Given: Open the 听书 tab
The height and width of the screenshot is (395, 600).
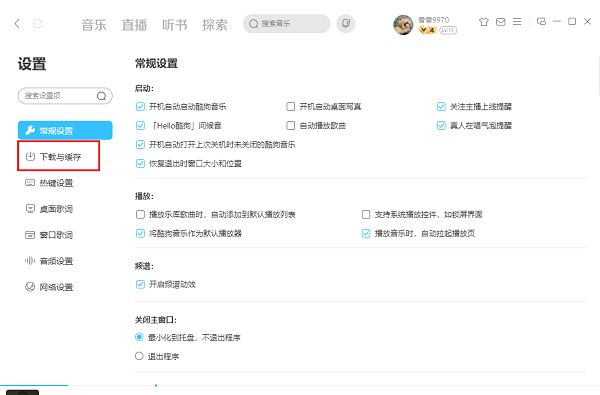Looking at the screenshot, I should [175, 25].
